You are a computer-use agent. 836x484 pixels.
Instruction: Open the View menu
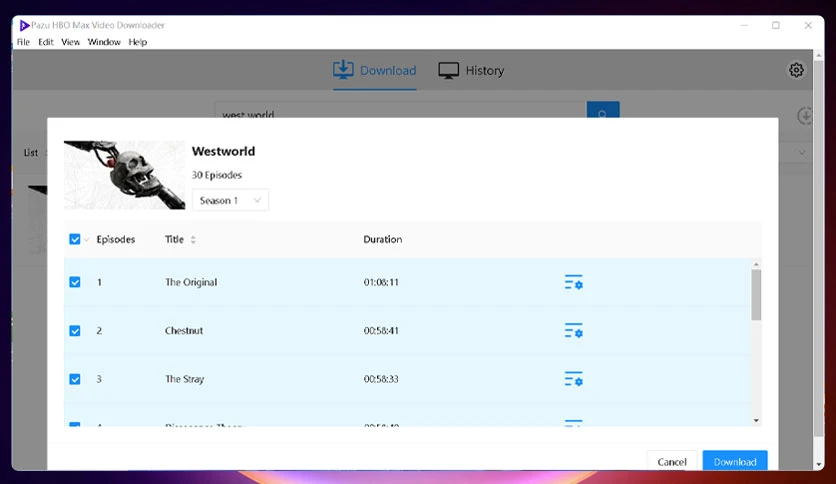(70, 42)
